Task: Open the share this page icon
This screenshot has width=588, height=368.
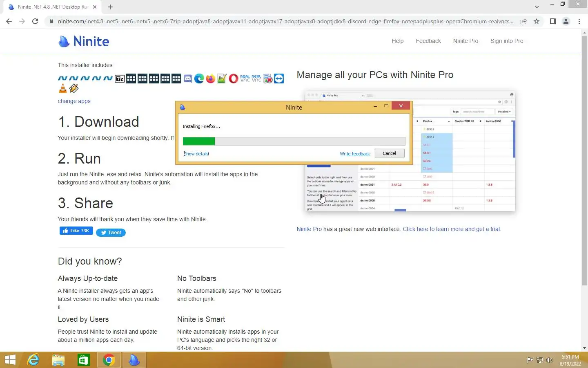Action: tap(523, 21)
